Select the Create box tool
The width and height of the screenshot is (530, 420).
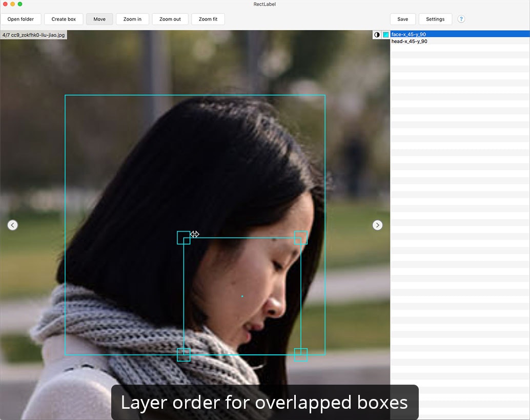pos(64,19)
